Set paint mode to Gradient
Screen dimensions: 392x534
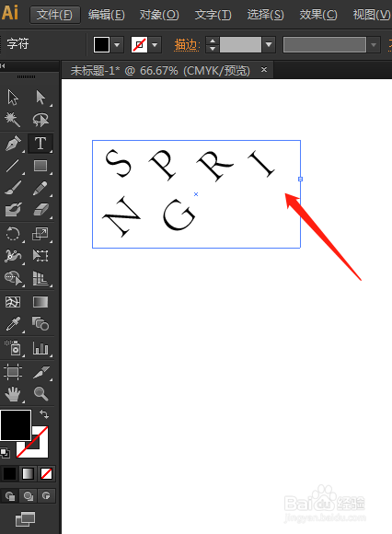28,473
